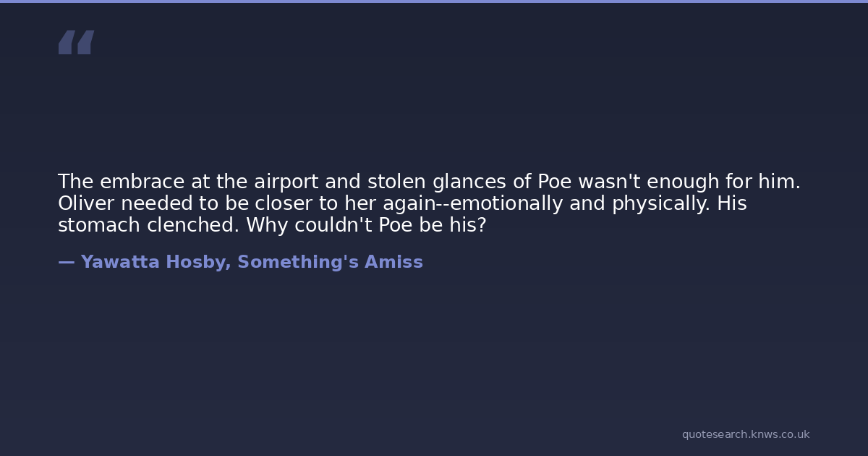Click the large opening quotation mark icon
This screenshot has width=868, height=456.
pyautogui.click(x=76, y=42)
